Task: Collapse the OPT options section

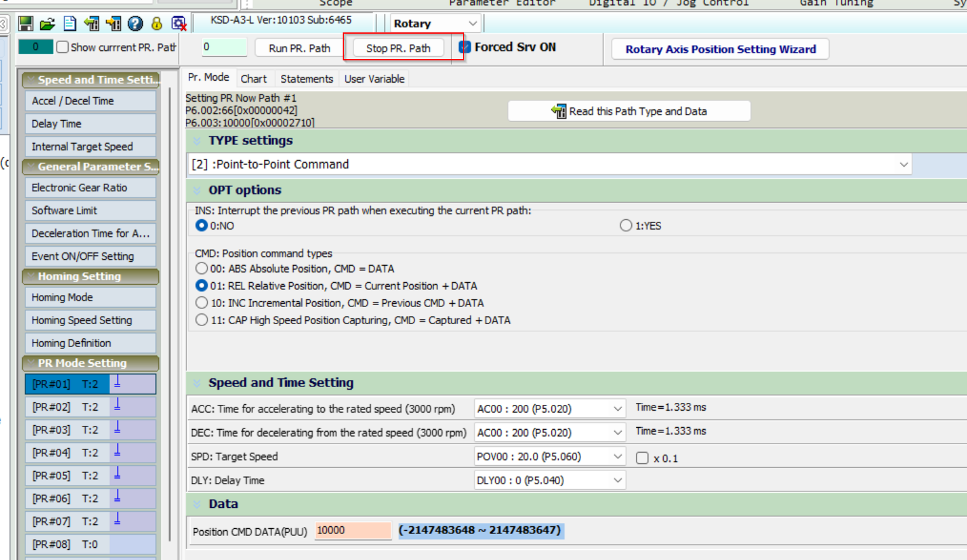Action: [197, 190]
